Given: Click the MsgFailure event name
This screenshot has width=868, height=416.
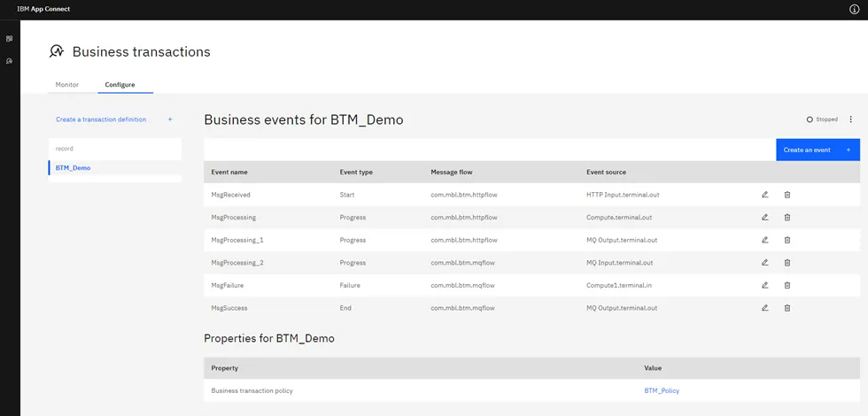Looking at the screenshot, I should click(x=228, y=285).
